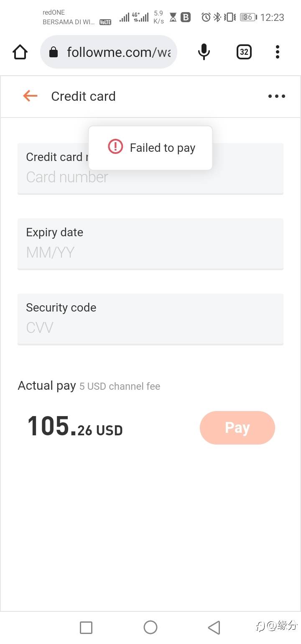Tap the "5 USD channel fee" note
The height and width of the screenshot is (644, 301).
pyautogui.click(x=120, y=386)
